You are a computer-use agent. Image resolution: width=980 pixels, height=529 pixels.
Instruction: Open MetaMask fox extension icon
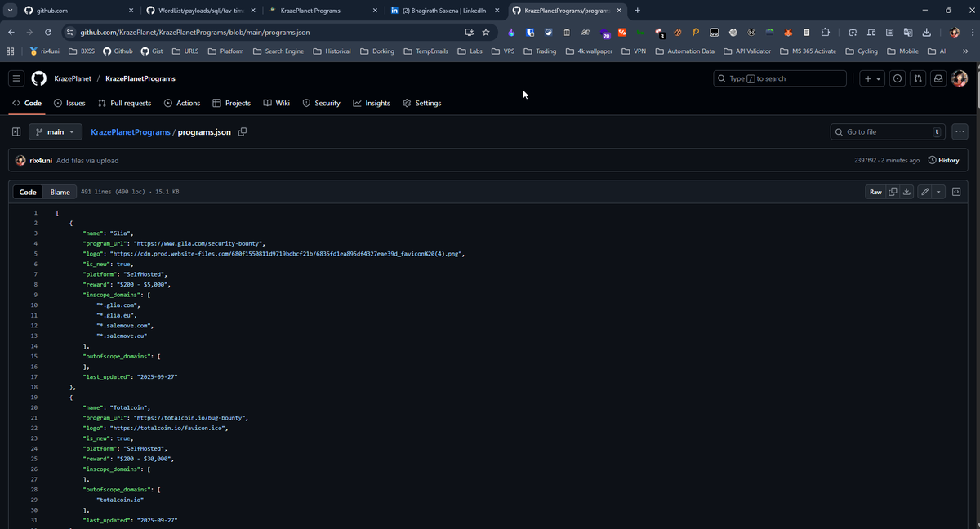coord(788,32)
